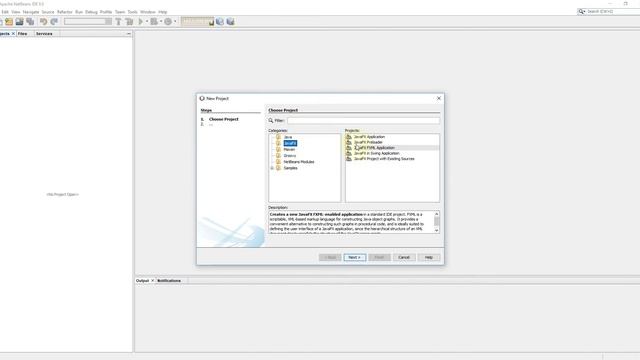Viewport: 640px width, 360px height.
Task: Select the NetBeans Modules category
Action: (x=299, y=162)
